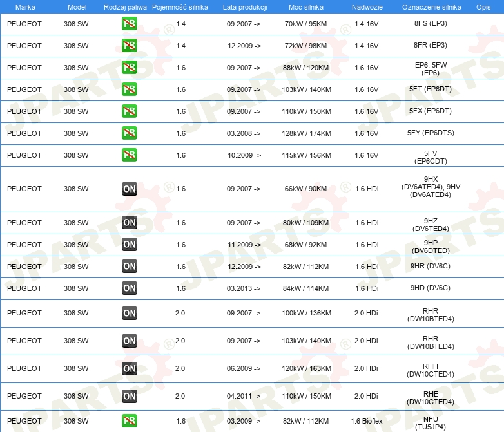This screenshot has height=432, width=504.
Task: Click the 128kW / 174KM power cell
Action: (306, 133)
